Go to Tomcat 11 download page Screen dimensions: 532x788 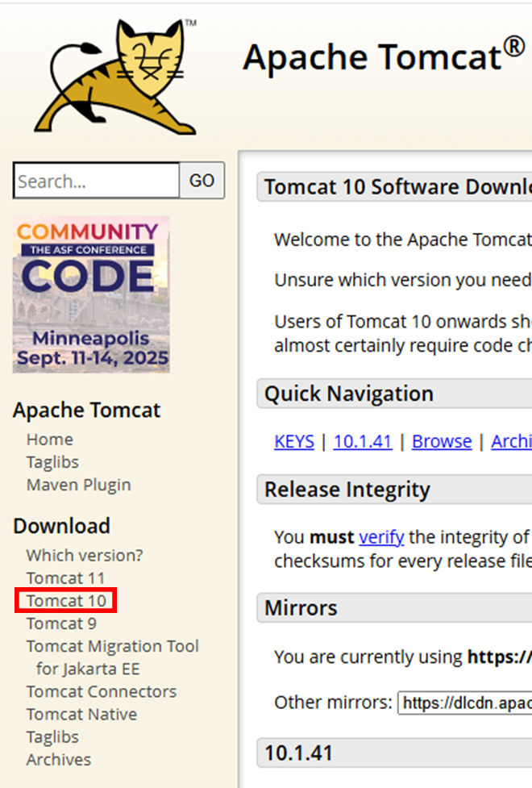point(65,578)
